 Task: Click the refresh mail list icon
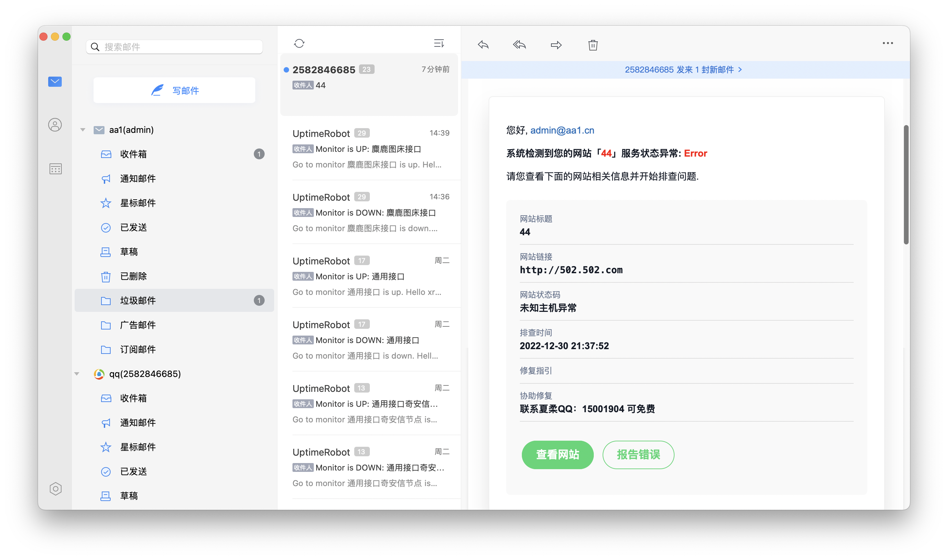[x=299, y=43]
